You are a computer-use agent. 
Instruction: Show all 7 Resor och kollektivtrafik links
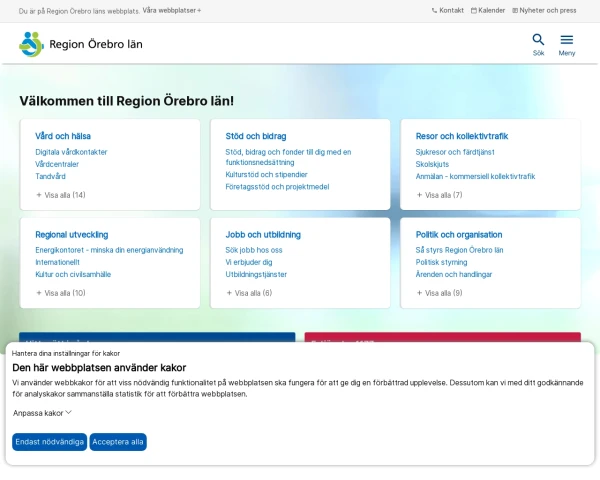440,195
